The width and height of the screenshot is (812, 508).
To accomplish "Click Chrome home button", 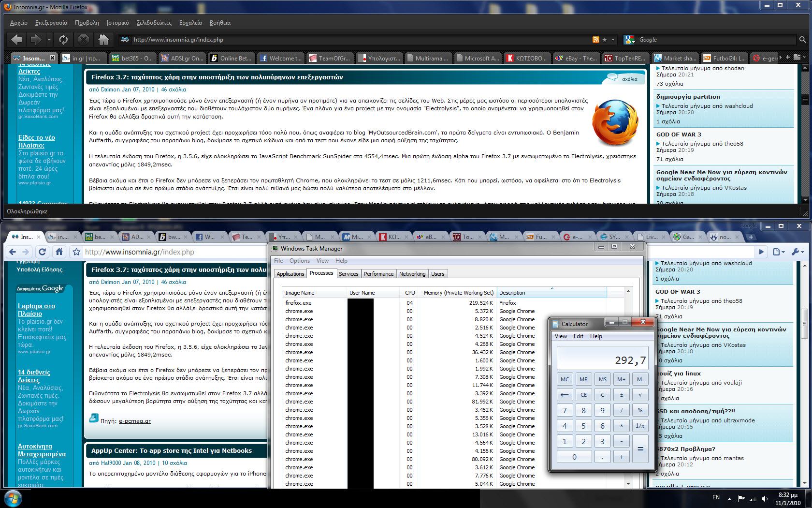I will (x=59, y=252).
